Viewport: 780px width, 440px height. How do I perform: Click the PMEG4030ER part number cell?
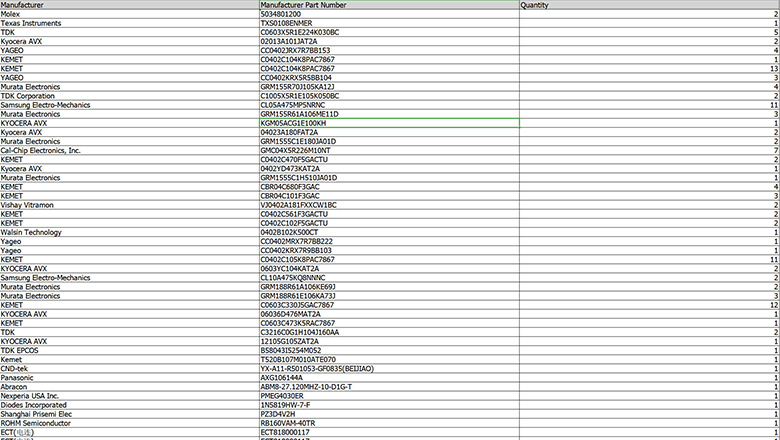pos(388,395)
